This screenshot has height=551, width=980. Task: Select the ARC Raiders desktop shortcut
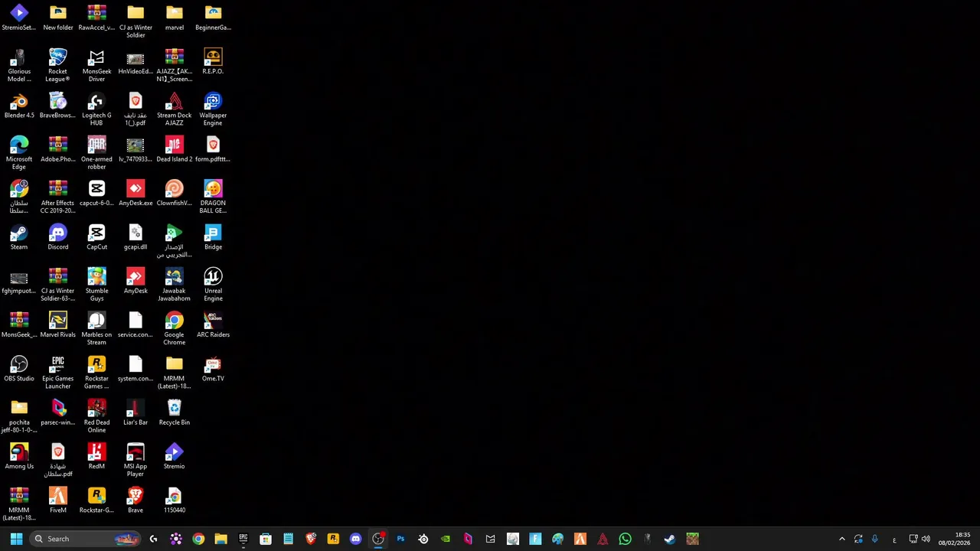[x=213, y=324]
